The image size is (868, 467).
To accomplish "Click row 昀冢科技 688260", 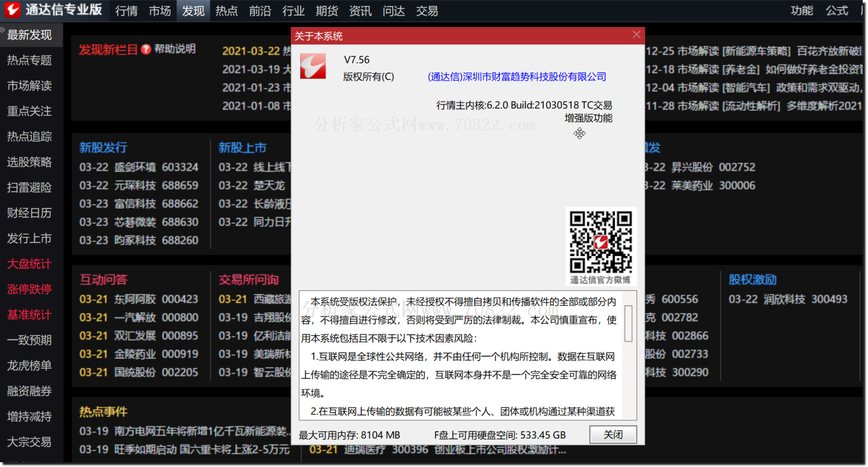I will pos(139,241).
